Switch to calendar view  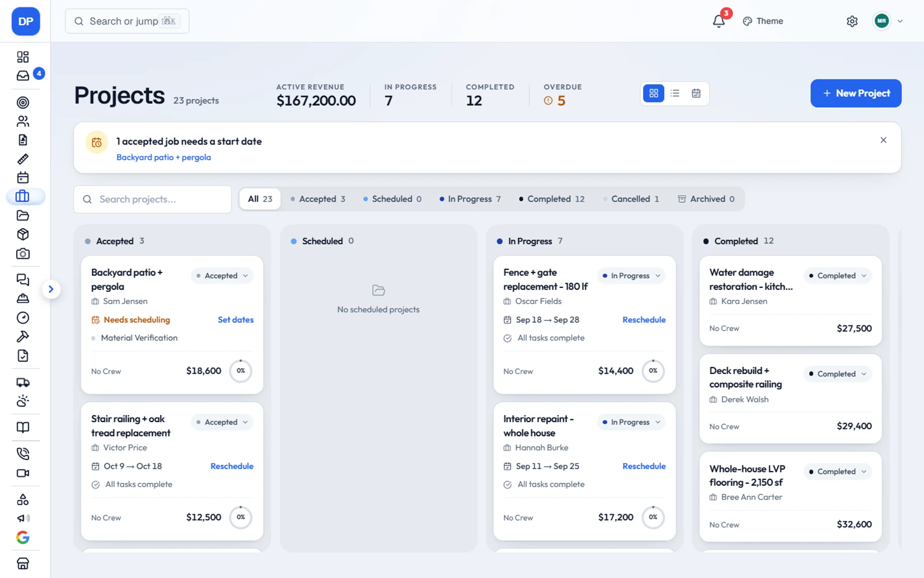696,93
